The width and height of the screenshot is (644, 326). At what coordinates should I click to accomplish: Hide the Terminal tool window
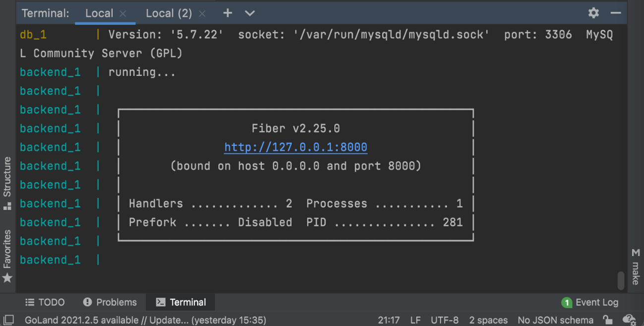pos(616,13)
